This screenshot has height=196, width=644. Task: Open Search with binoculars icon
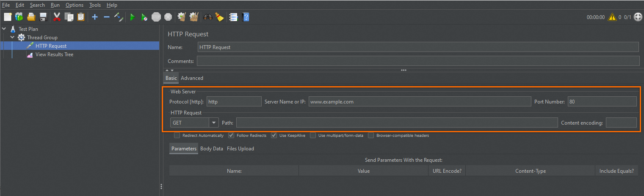click(x=208, y=17)
